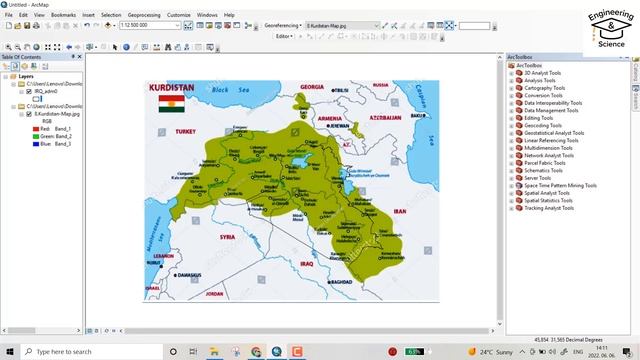Click the Add Data button
Viewport: 640px width, 360px height.
coord(108,26)
